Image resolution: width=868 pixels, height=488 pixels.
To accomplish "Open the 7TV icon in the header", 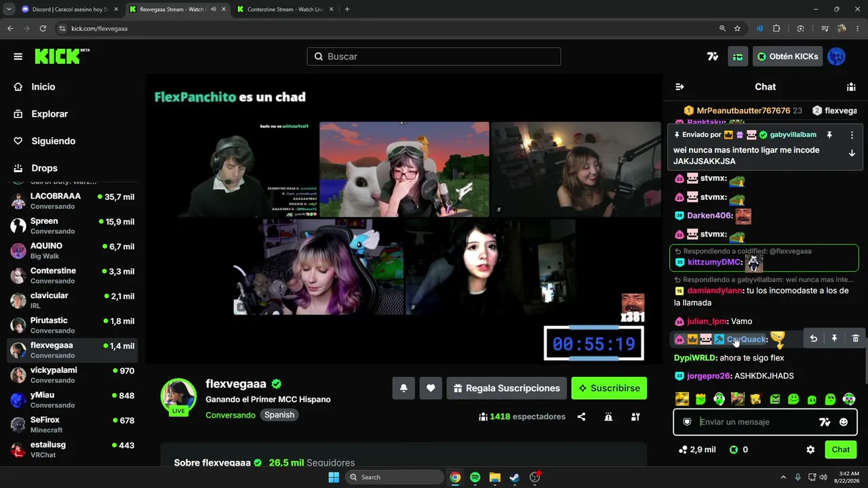I will pos(713,56).
